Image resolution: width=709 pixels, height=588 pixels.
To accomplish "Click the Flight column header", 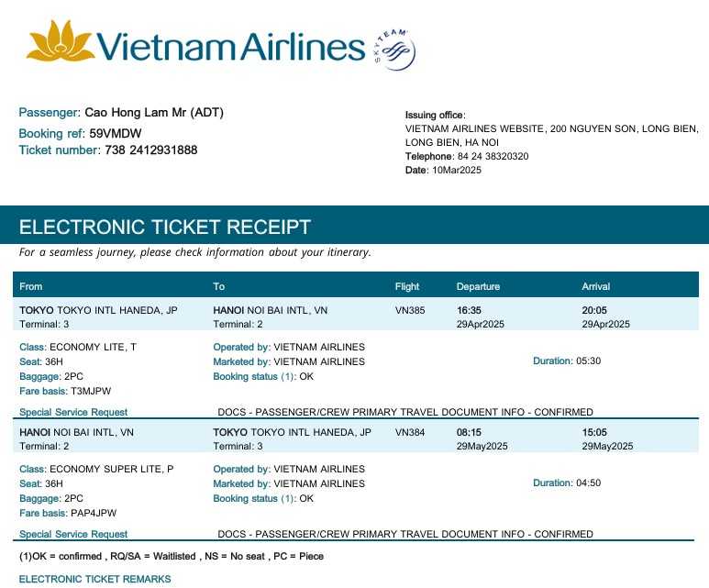I will 406,286.
